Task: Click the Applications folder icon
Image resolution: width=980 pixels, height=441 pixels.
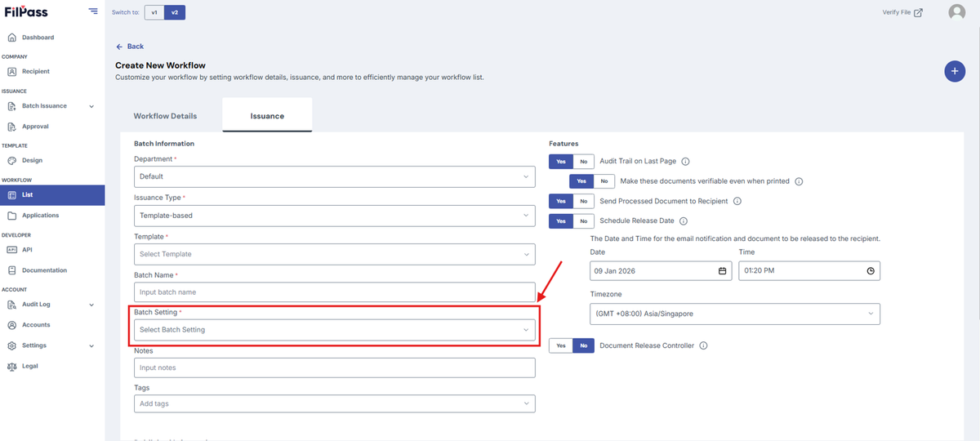Action: click(12, 216)
